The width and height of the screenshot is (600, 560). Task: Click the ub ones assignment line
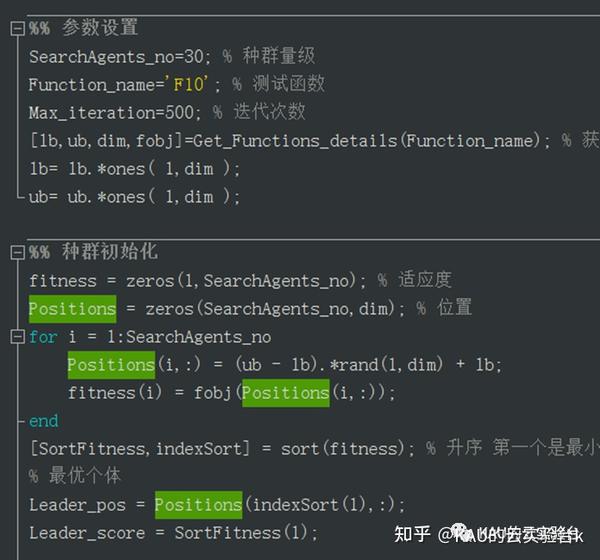pos(134,197)
